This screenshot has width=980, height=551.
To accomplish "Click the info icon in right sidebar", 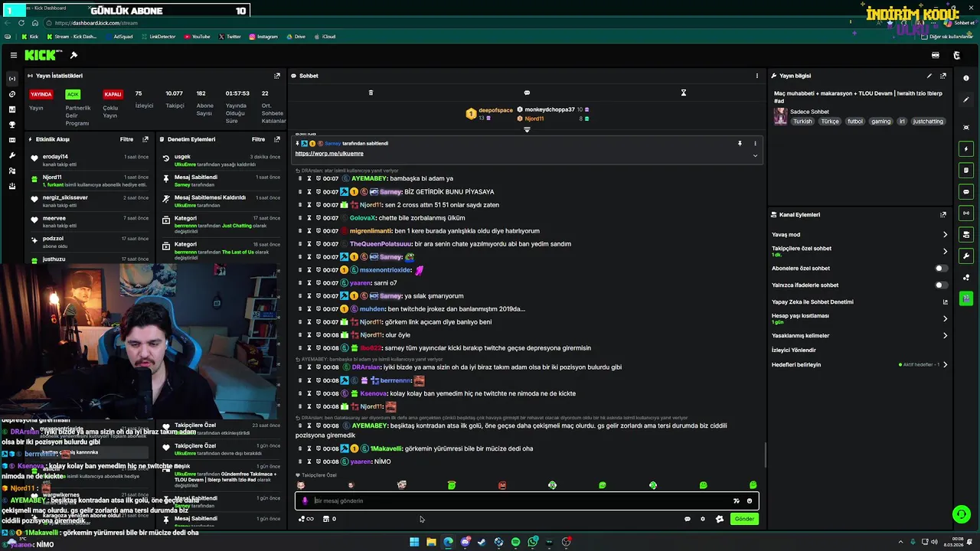I will (966, 78).
